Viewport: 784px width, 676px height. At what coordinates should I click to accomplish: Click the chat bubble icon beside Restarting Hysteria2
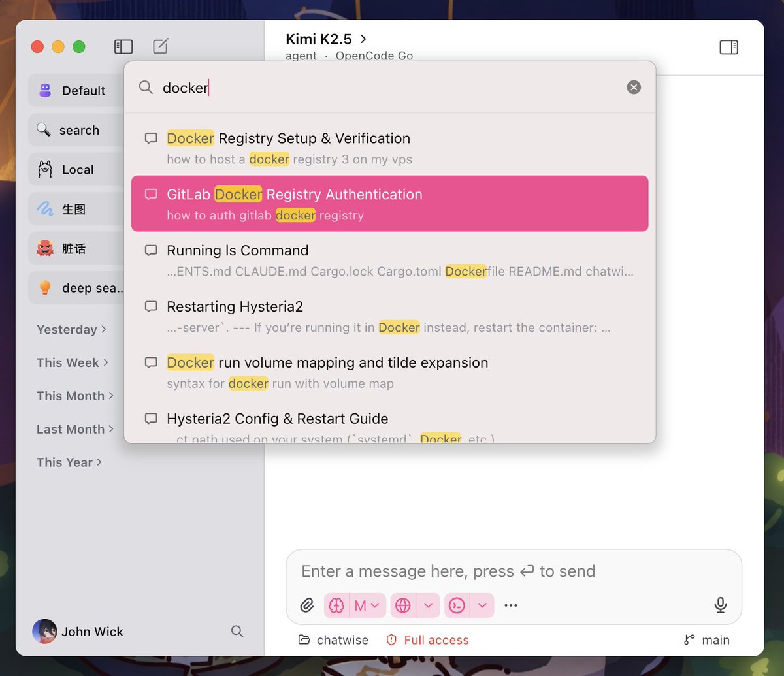pyautogui.click(x=151, y=306)
